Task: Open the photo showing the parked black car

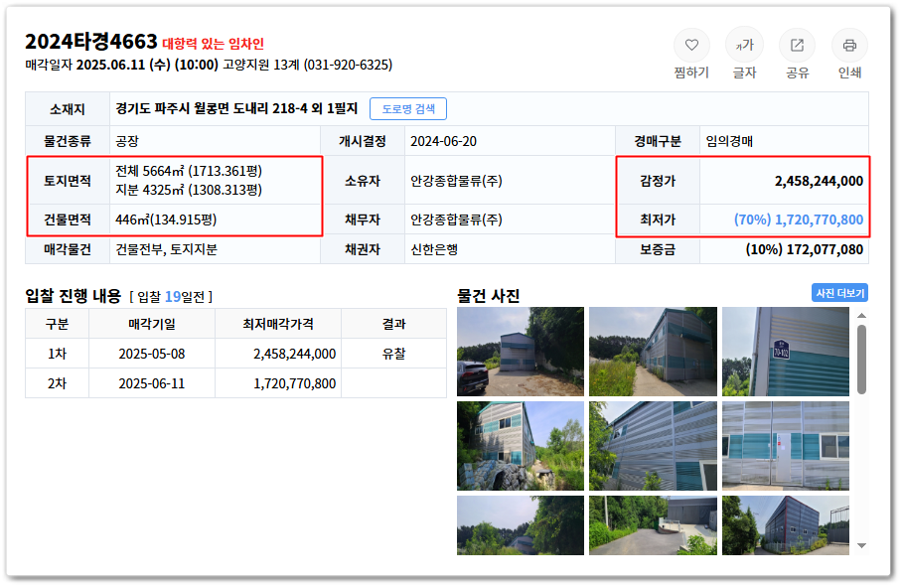Action: [521, 352]
